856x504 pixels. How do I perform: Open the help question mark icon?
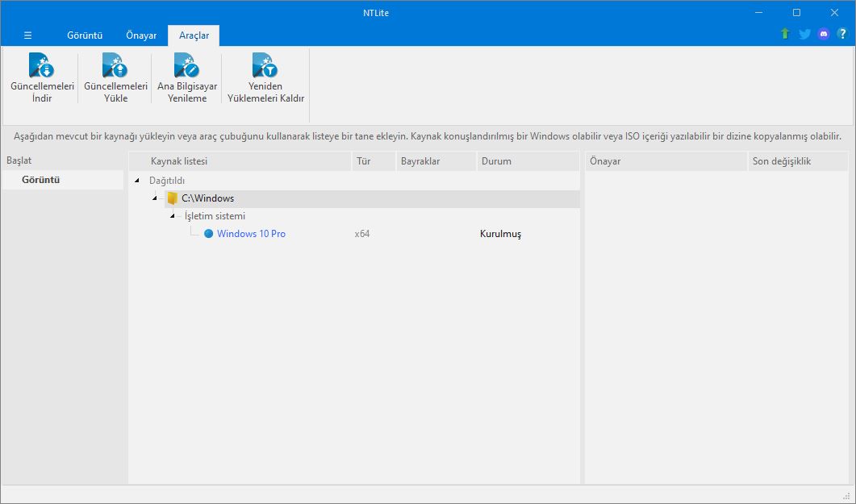(841, 34)
